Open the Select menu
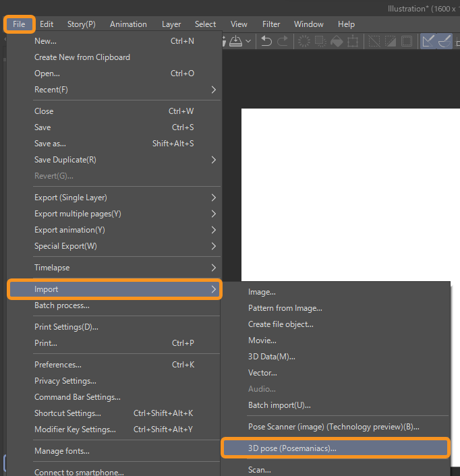 coord(205,24)
